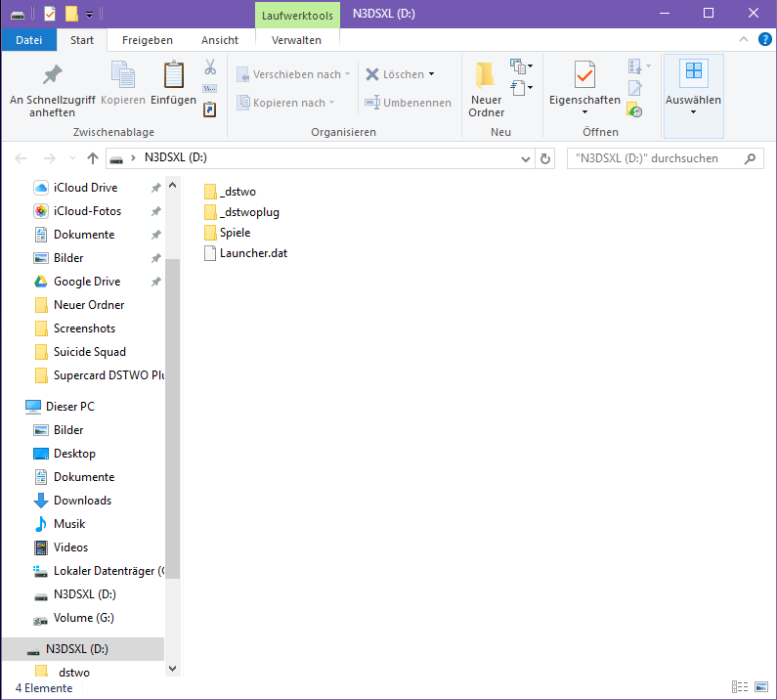Switch to details view icon in status bar

[740, 686]
